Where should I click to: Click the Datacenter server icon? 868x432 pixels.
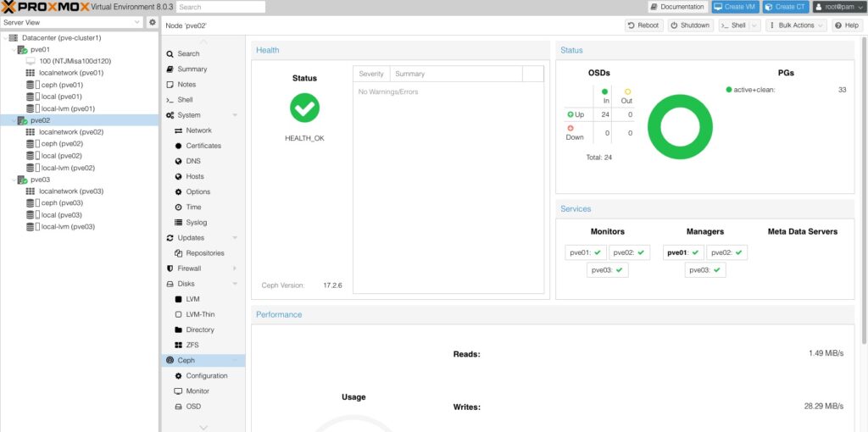pyautogui.click(x=14, y=38)
